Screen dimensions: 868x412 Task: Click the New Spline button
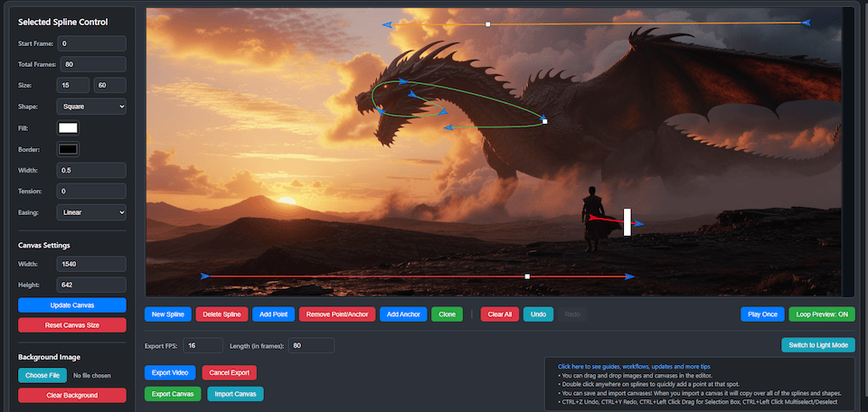(x=168, y=314)
